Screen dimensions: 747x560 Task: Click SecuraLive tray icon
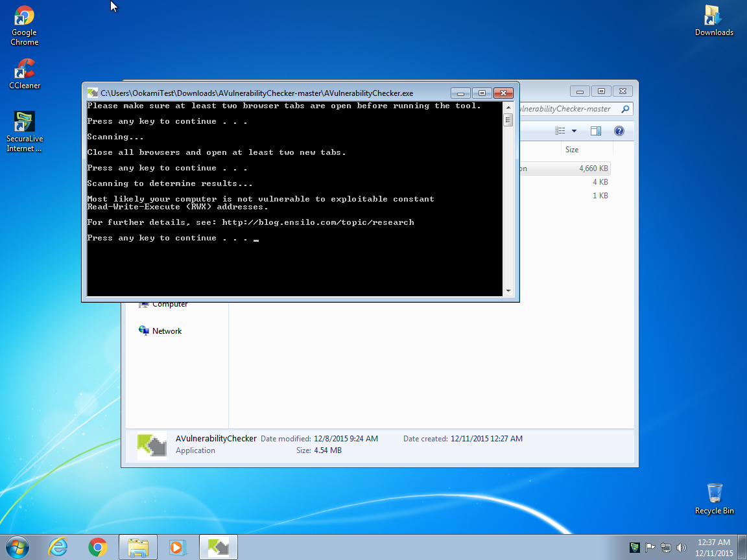634,548
